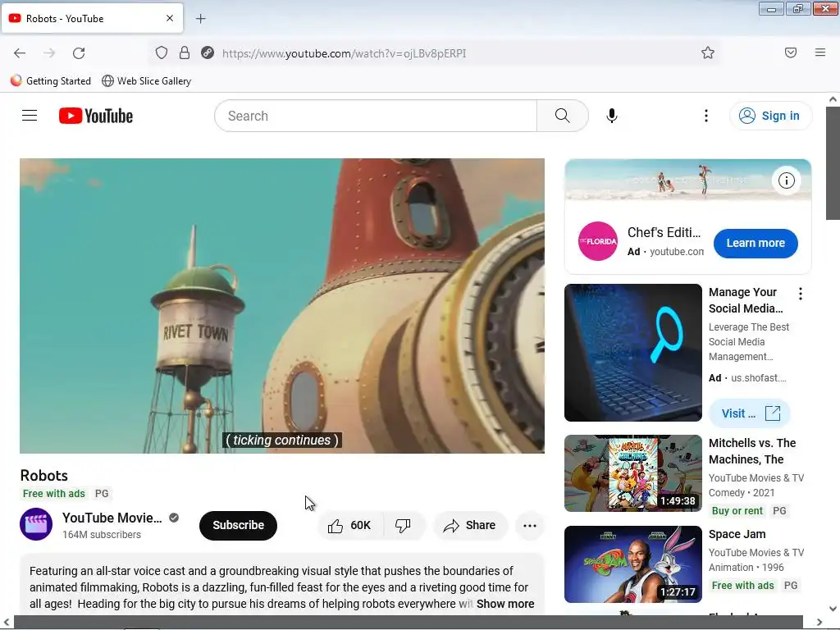Open the YouTube hamburger guide menu
The height and width of the screenshot is (630, 840).
coord(30,116)
